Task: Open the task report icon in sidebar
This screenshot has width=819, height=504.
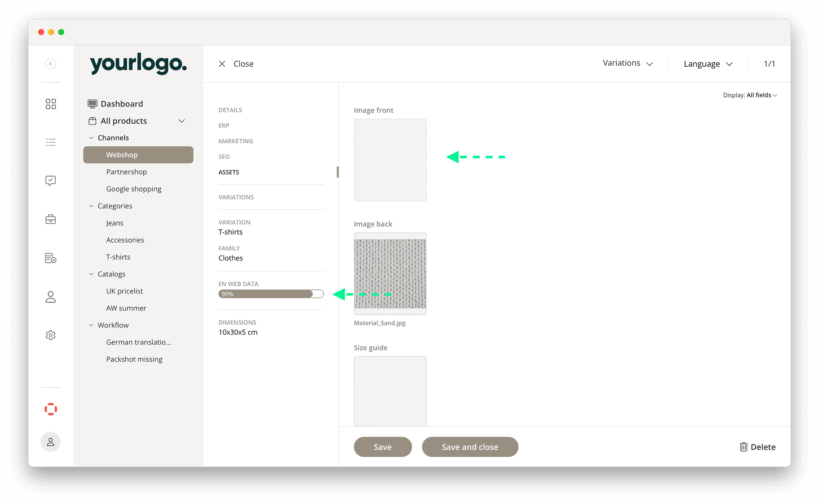Action: tap(50, 258)
